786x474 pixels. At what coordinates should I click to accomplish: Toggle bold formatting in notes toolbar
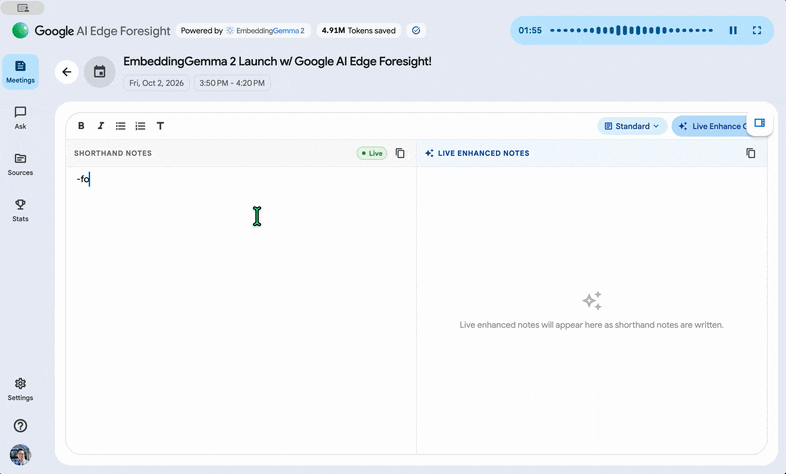[81, 126]
